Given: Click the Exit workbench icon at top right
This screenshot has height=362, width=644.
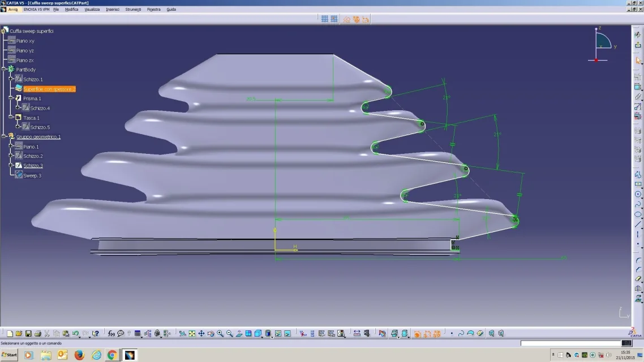Looking at the screenshot, I should click(638, 45).
